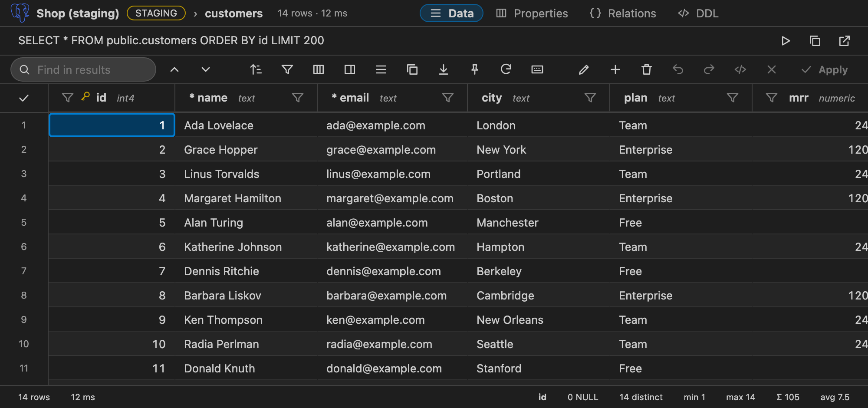This screenshot has width=868, height=408.
Task: Open the filter for the plan column
Action: point(733,98)
